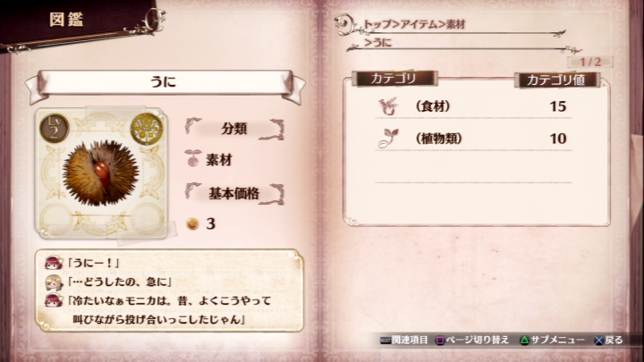Select the (植物類) category row
Image resolution: width=644 pixels, height=362 pixels.
(473, 139)
